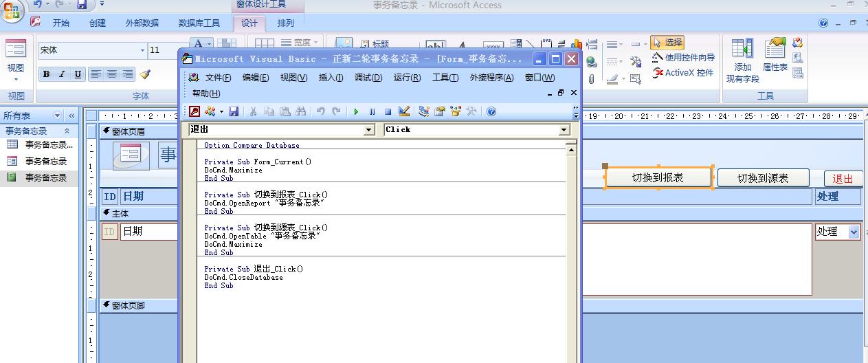Open Click procedure dropdown in code window
The image size is (868, 363).
tap(564, 130)
